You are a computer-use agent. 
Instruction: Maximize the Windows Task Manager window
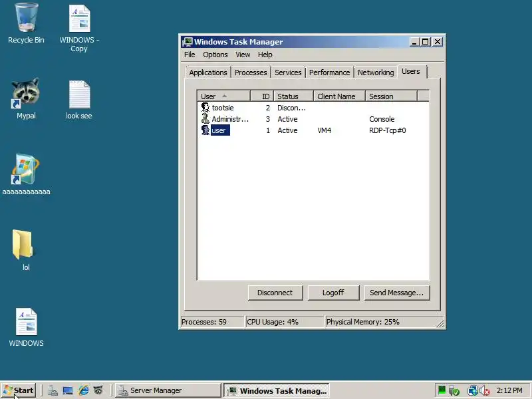pyautogui.click(x=425, y=42)
